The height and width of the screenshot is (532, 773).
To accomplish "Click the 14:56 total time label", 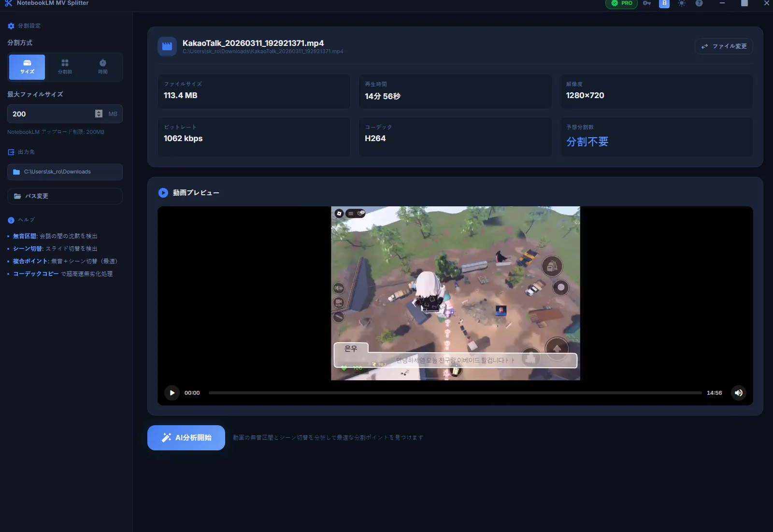I will click(714, 393).
